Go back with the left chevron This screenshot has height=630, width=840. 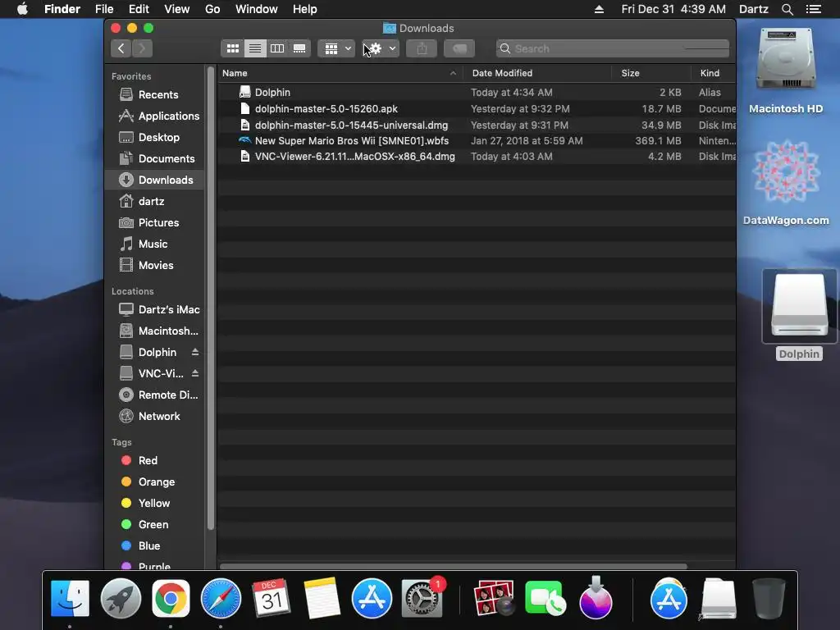(121, 48)
